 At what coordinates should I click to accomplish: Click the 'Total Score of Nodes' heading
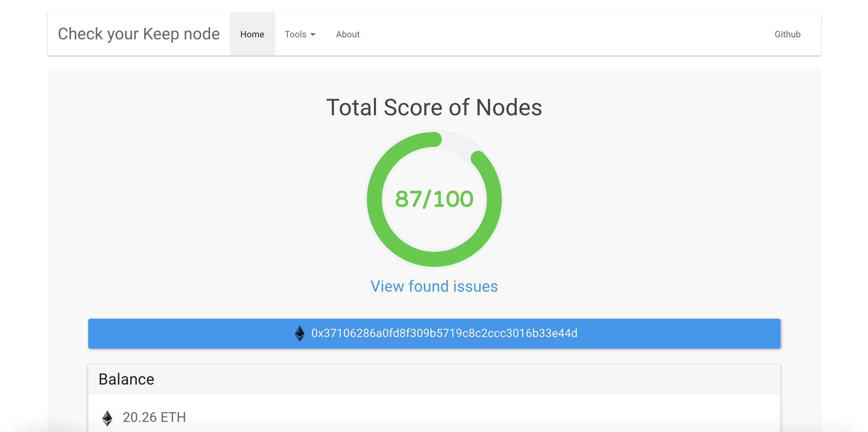click(x=434, y=107)
